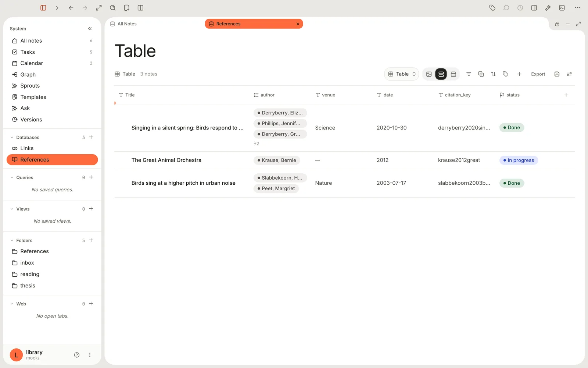Image resolution: width=588 pixels, height=368 pixels.
Task: Open Versions in the sidebar
Action: [52, 120]
